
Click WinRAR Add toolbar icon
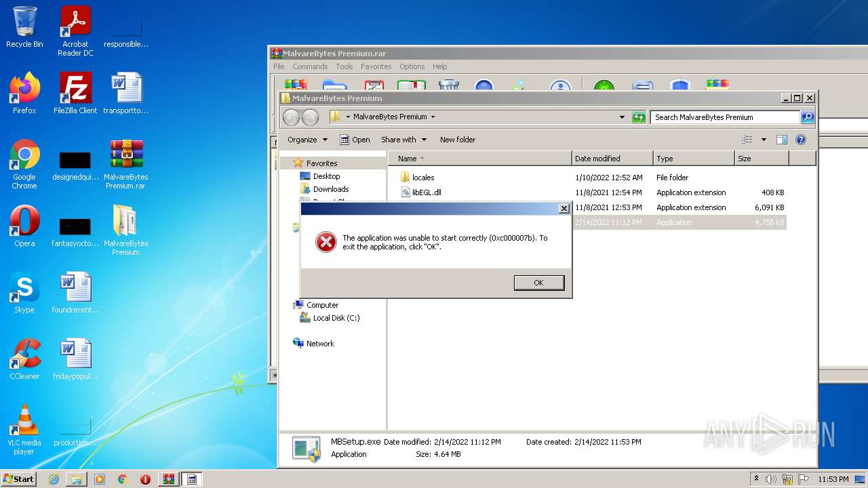[x=296, y=85]
